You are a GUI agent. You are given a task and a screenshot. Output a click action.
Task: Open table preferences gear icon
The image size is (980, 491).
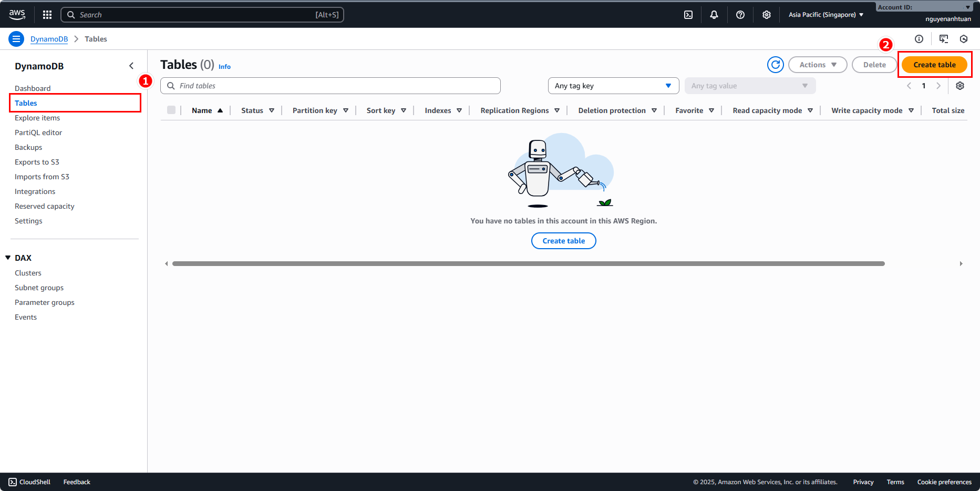tap(960, 86)
